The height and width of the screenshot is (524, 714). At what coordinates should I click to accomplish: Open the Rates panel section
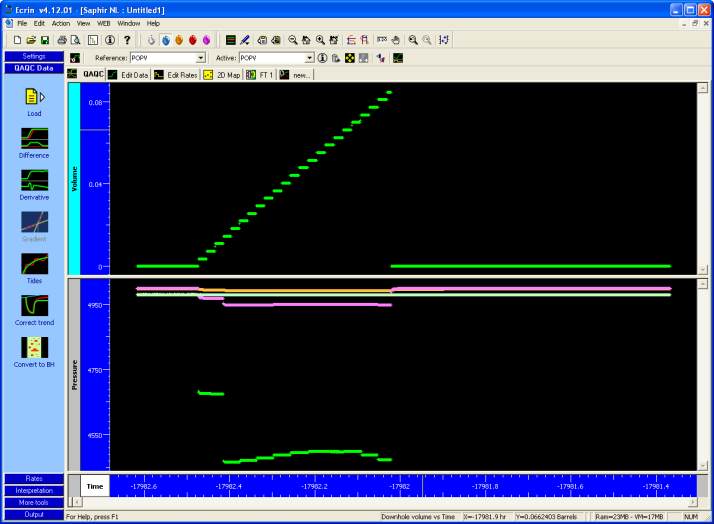click(x=33, y=479)
